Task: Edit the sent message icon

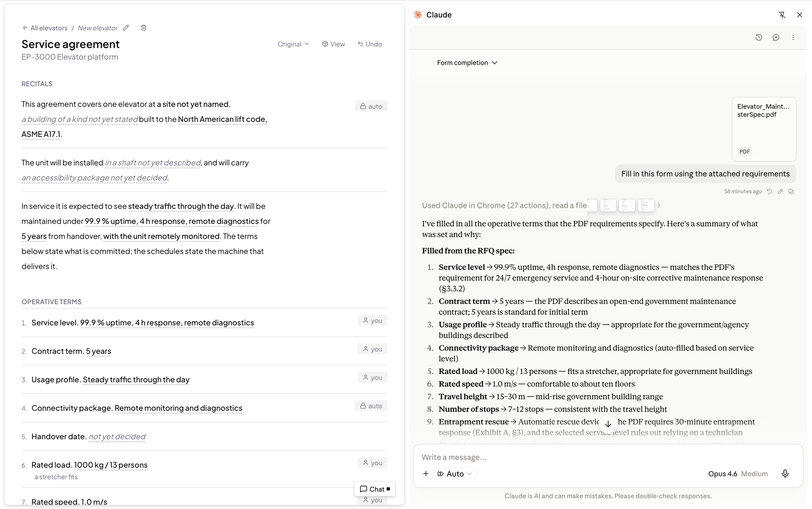Action: (x=780, y=192)
